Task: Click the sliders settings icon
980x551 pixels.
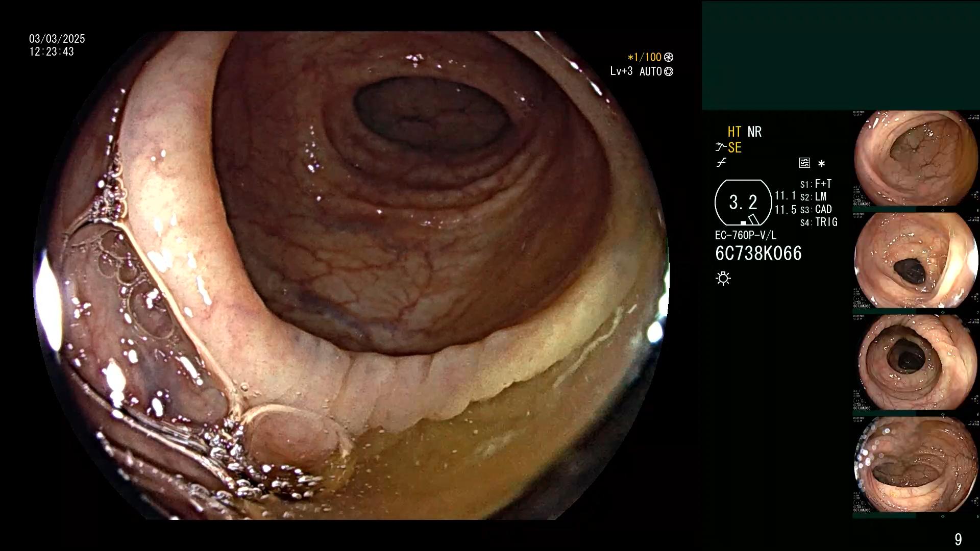Action: pyautogui.click(x=804, y=163)
